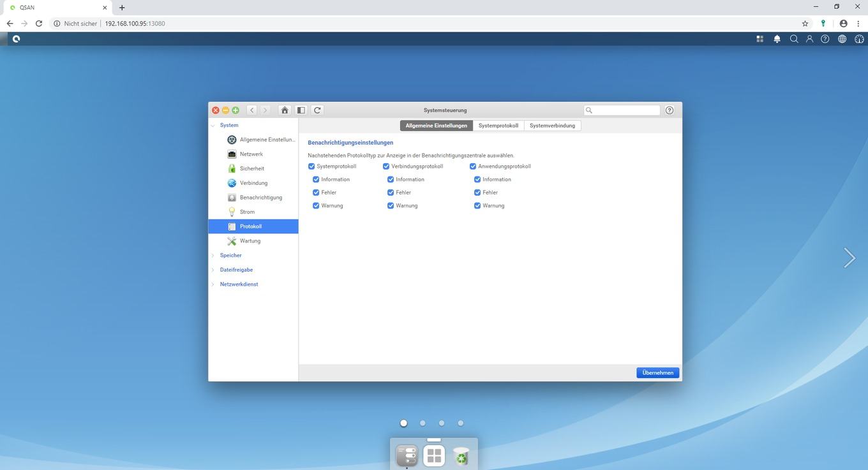The image size is (868, 470).
Task: Uncheck Information under Verbindungsprotokoll
Action: [x=391, y=180]
